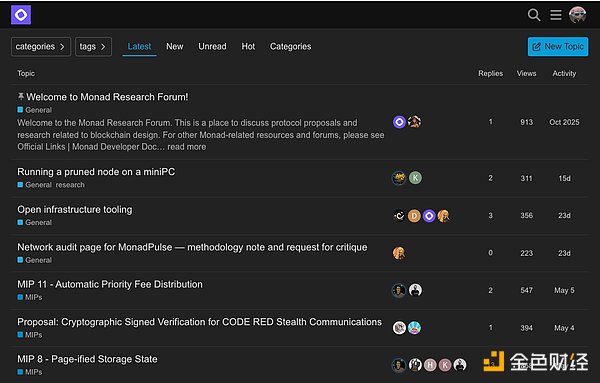Open General category under Welcome topic

[34, 110]
